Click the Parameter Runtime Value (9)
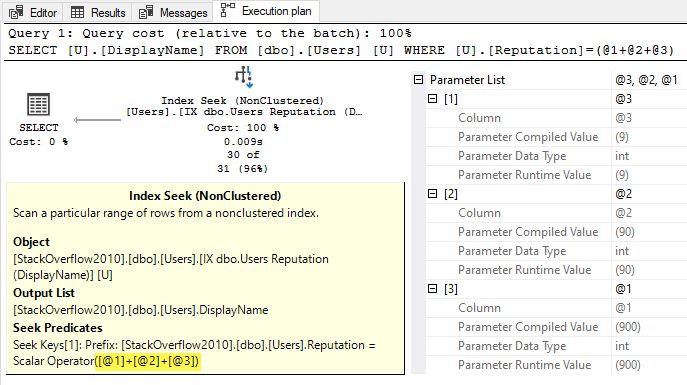687x385 pixels. [622, 175]
